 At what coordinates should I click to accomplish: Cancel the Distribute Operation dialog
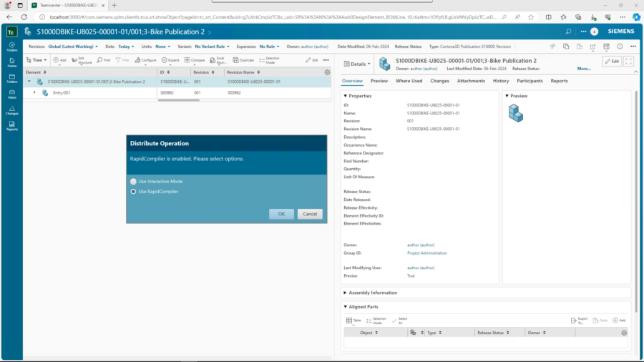pos(309,214)
